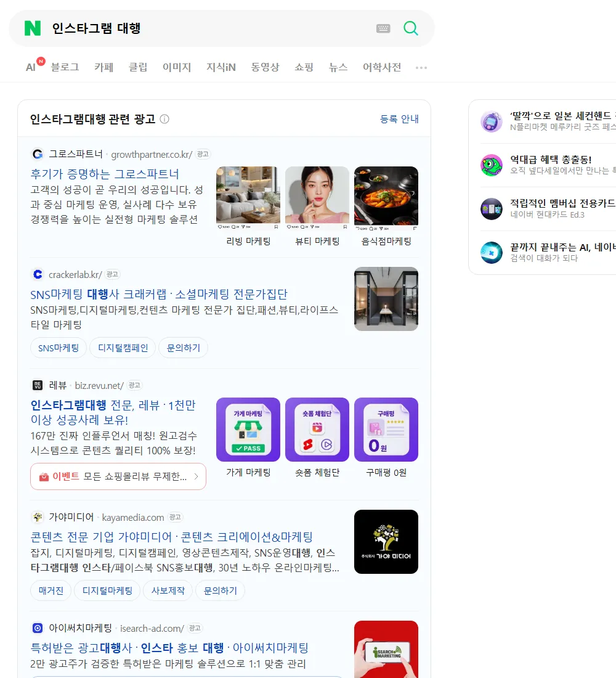The image size is (616, 678).
Task: Click 숏폼 체험단 caption text
Action: 317,472
